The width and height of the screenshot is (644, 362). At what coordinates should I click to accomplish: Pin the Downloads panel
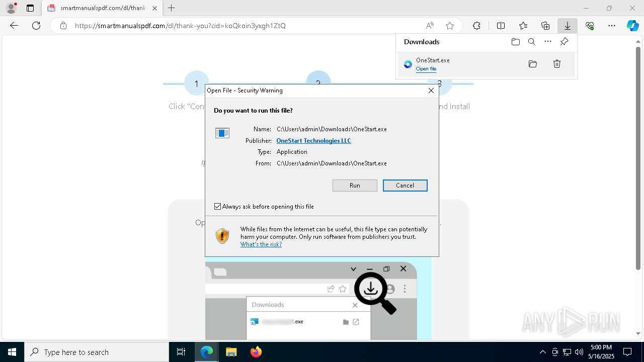point(565,42)
